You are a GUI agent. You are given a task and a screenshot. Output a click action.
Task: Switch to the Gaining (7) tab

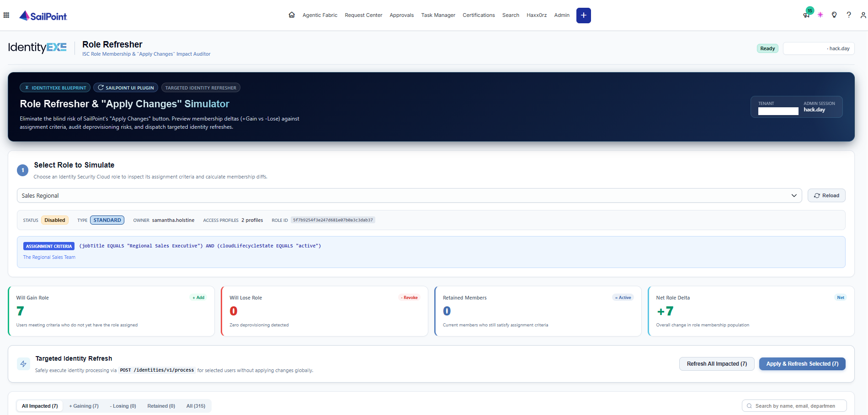[84, 406]
